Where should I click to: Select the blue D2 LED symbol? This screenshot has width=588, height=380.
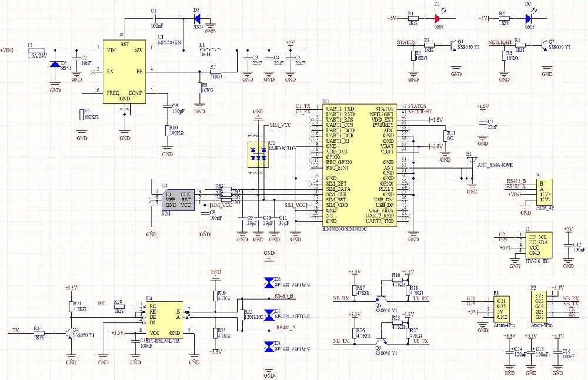(529, 18)
